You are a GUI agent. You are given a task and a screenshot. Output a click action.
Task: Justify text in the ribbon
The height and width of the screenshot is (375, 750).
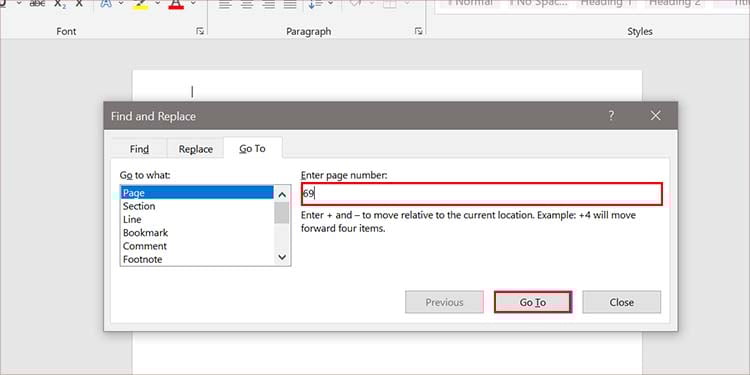[290, 4]
